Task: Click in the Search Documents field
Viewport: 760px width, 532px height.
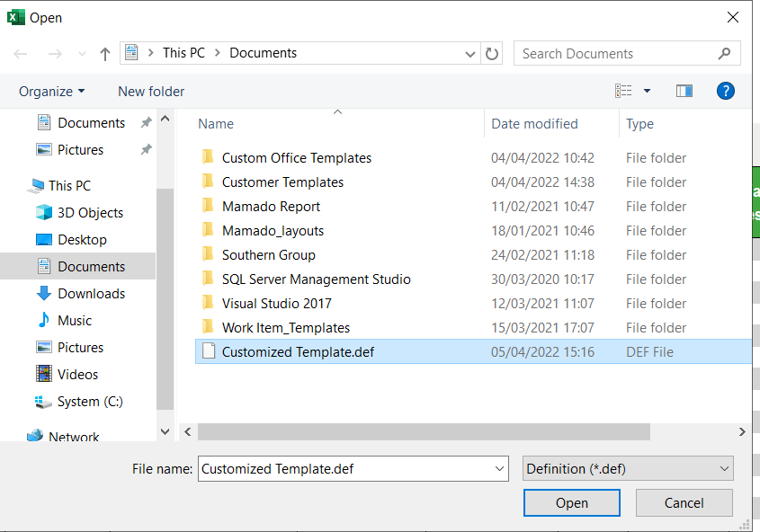Action: click(x=616, y=54)
